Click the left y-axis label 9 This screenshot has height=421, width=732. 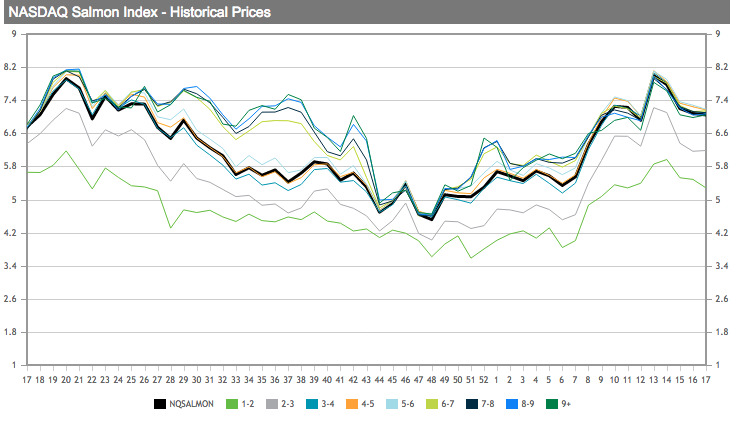(14, 34)
